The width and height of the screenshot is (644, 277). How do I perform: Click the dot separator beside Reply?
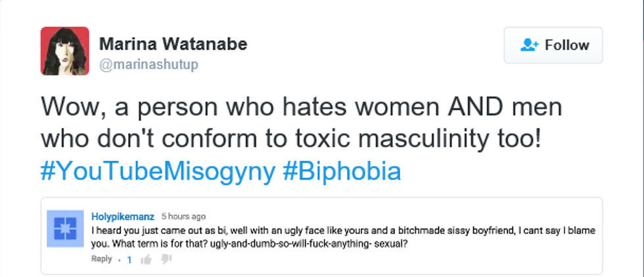(119, 260)
